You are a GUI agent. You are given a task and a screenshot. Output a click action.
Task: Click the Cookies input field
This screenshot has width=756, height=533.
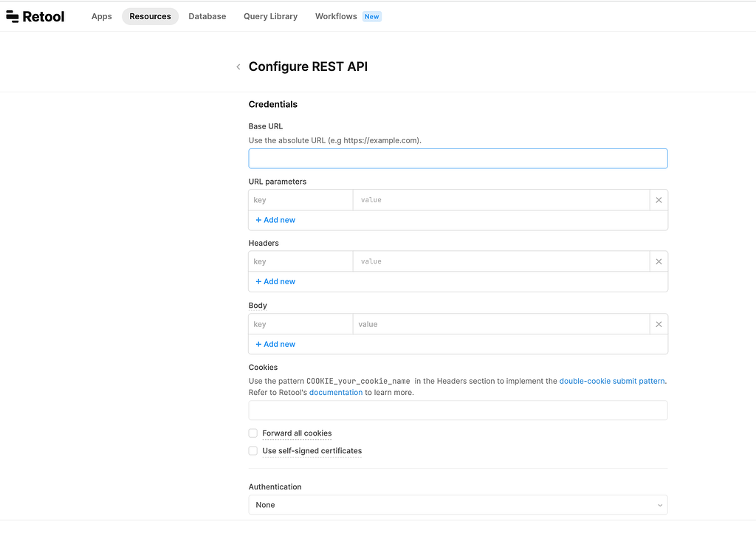coord(458,410)
